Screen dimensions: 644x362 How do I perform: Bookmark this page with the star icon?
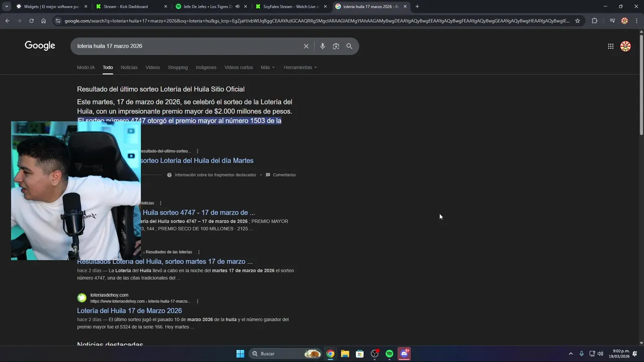[578, 21]
